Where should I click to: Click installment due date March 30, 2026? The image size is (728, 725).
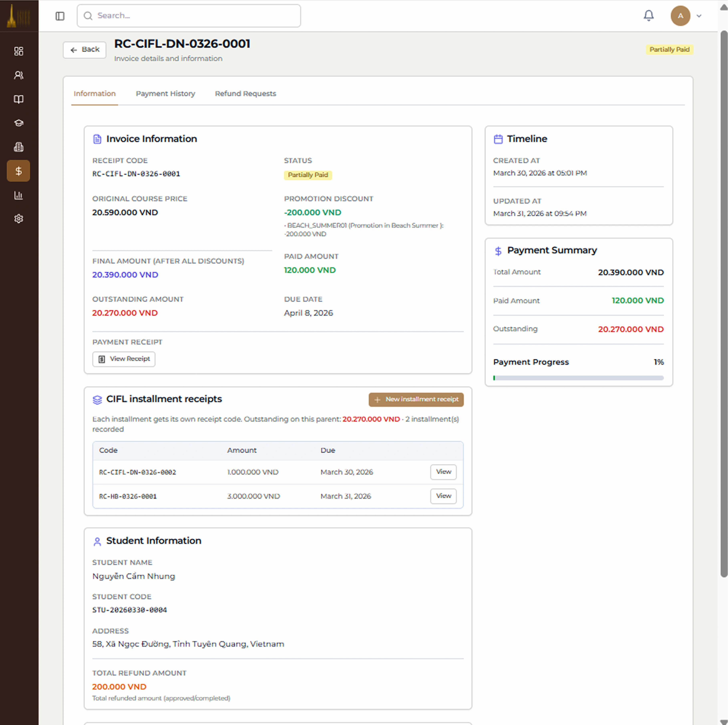point(347,472)
